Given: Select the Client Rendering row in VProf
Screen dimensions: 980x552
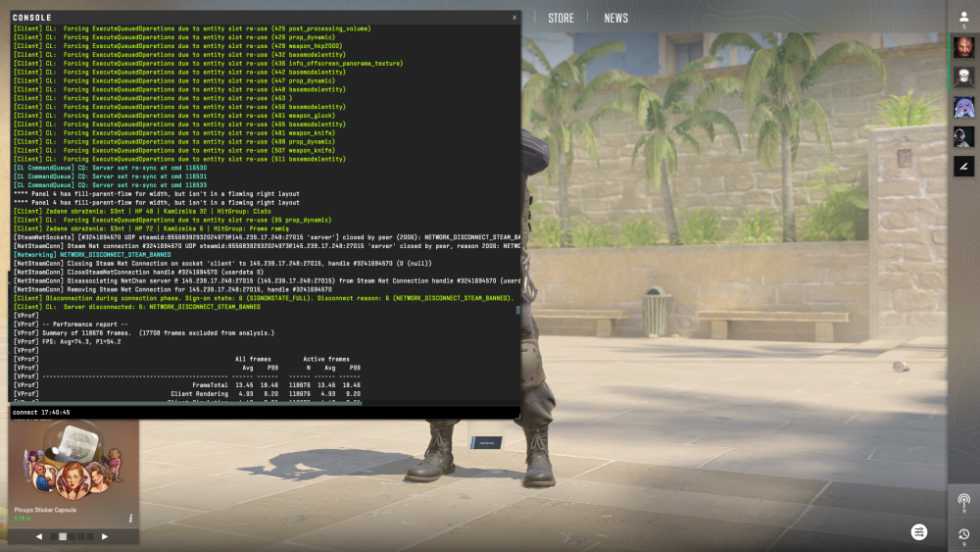Looking at the screenshot, I should coord(187,394).
